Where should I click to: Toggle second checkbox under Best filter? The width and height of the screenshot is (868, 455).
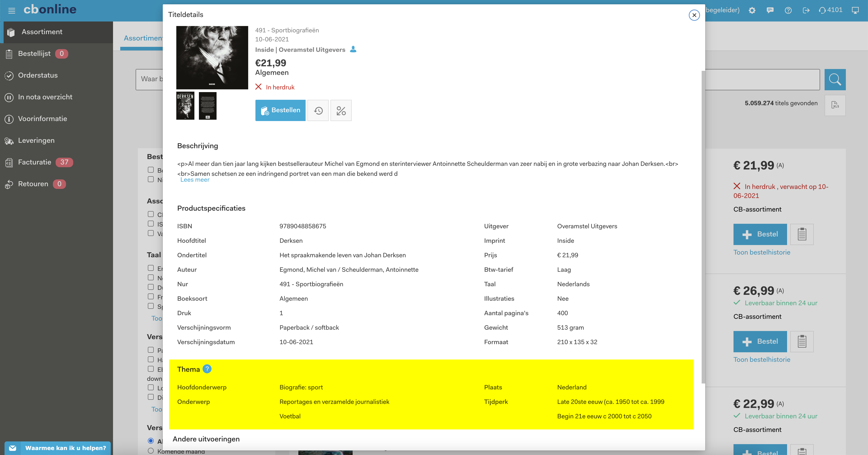click(151, 179)
